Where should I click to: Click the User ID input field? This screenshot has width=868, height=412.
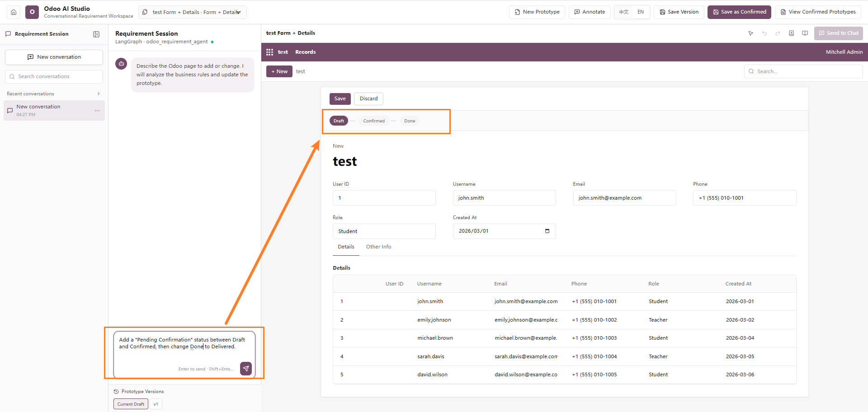click(x=384, y=198)
